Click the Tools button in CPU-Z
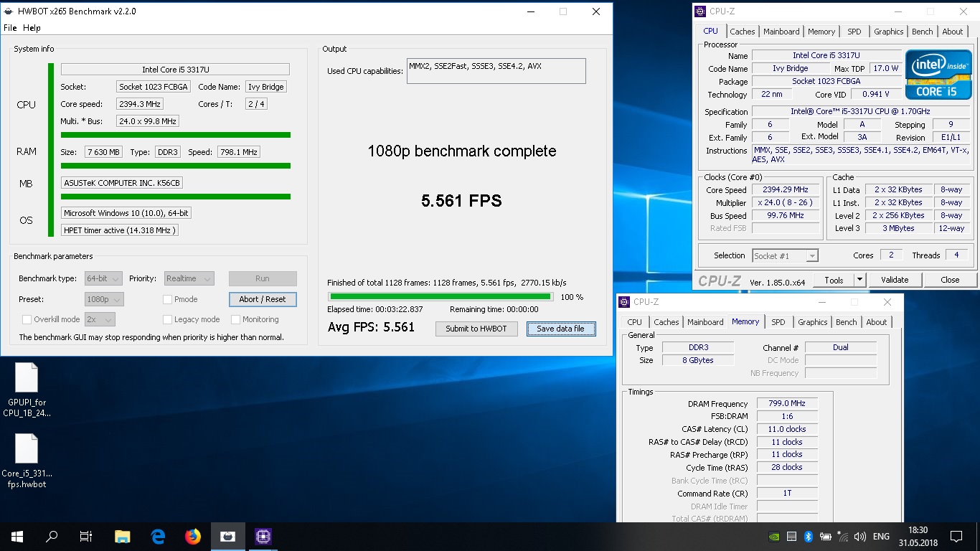The width and height of the screenshot is (980, 551). [x=834, y=280]
